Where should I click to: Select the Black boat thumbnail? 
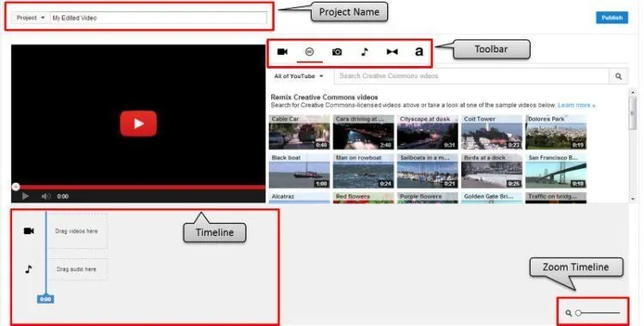point(300,171)
